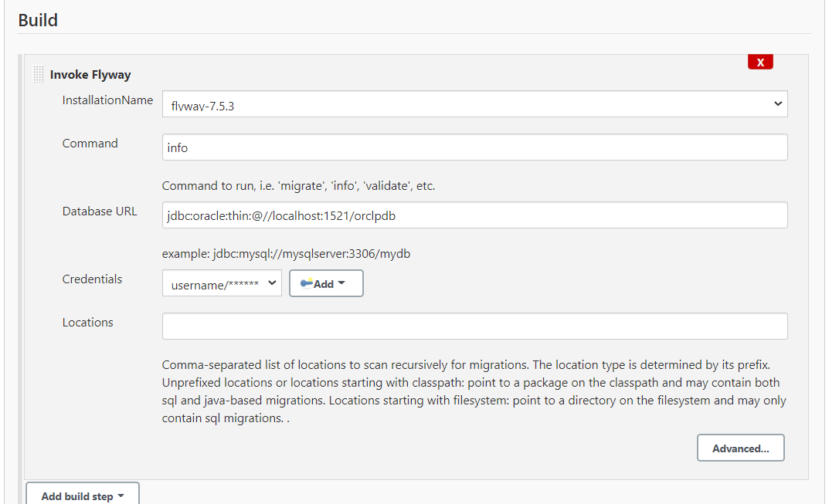Click the Database URL label
Viewport: 839px width, 504px height.
click(100, 210)
